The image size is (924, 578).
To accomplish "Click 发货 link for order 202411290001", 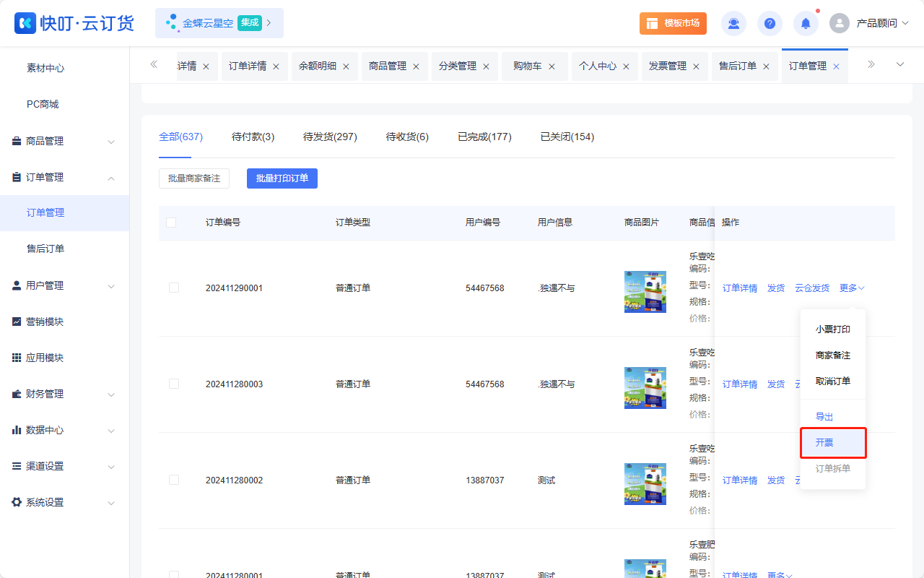I will point(776,288).
